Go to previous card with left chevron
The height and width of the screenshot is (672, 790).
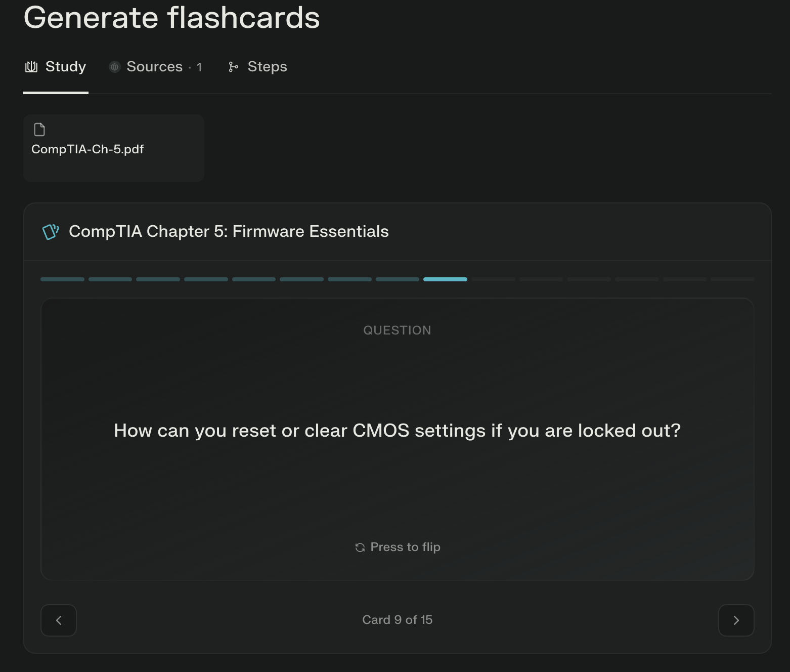59,620
